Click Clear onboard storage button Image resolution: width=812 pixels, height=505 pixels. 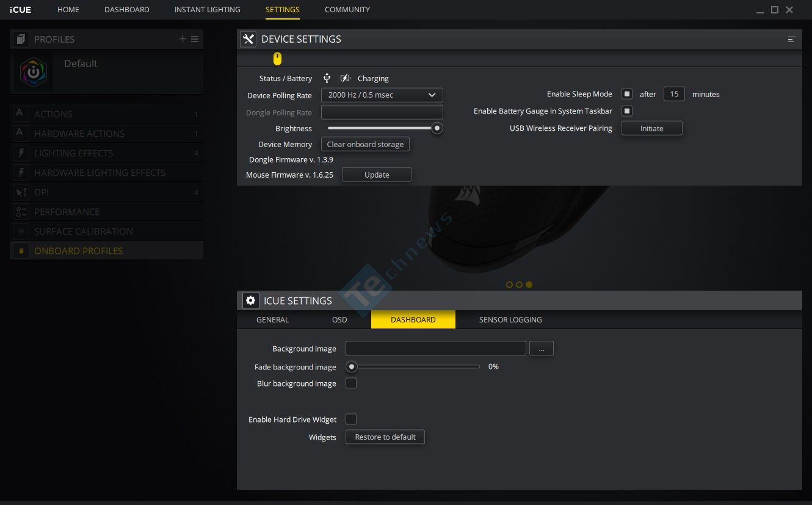point(365,144)
